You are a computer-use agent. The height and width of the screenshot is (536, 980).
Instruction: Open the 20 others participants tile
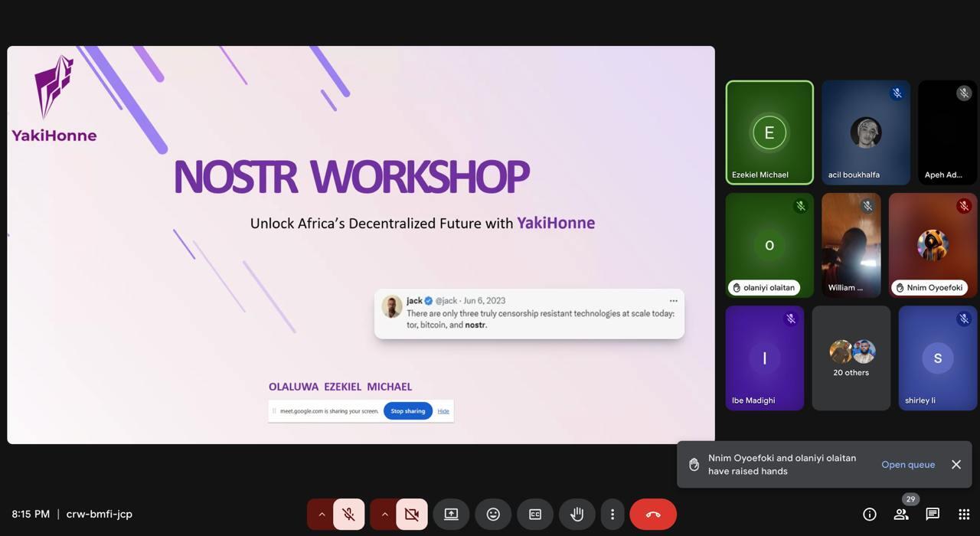[x=851, y=358]
